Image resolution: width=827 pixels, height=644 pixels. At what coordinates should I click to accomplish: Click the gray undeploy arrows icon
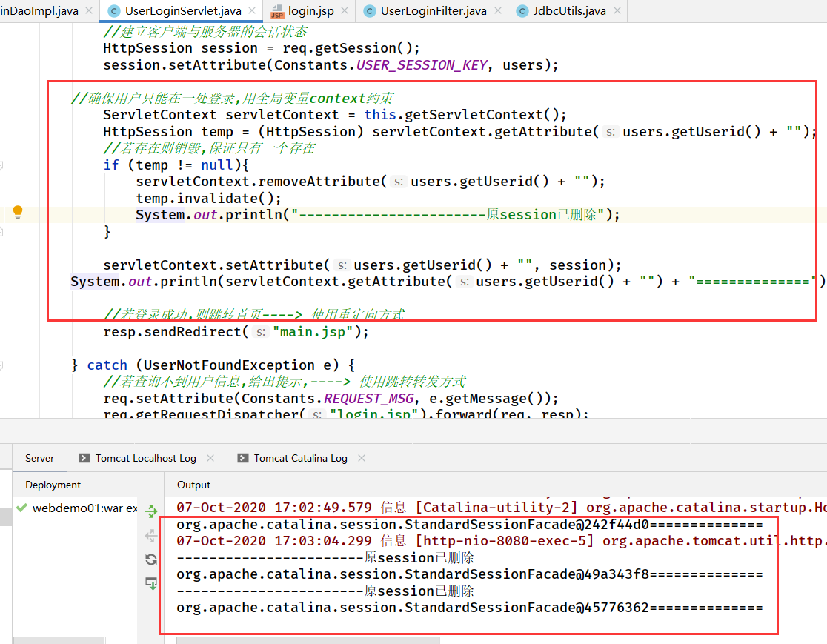pyautogui.click(x=151, y=536)
